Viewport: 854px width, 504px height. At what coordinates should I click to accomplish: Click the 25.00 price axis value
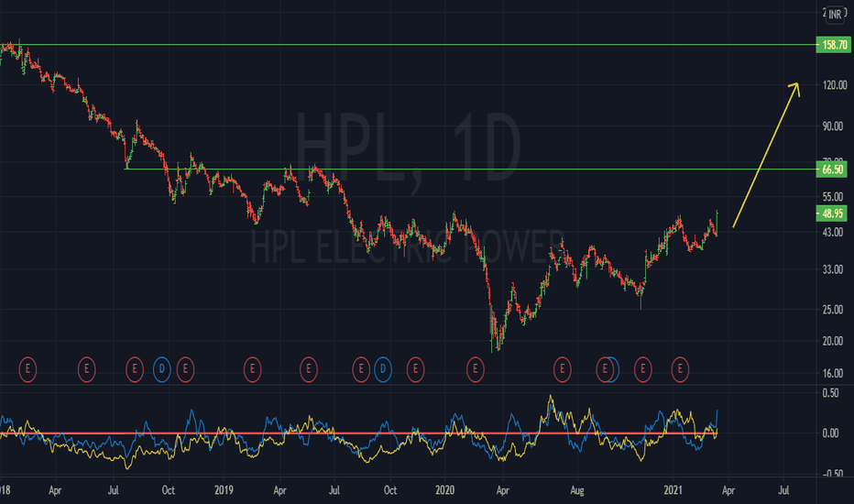(x=833, y=310)
